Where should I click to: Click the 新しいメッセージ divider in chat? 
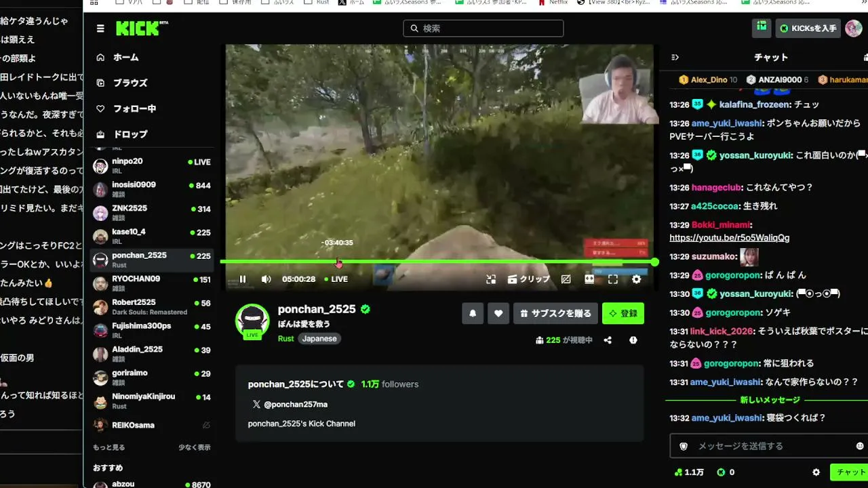pos(770,400)
